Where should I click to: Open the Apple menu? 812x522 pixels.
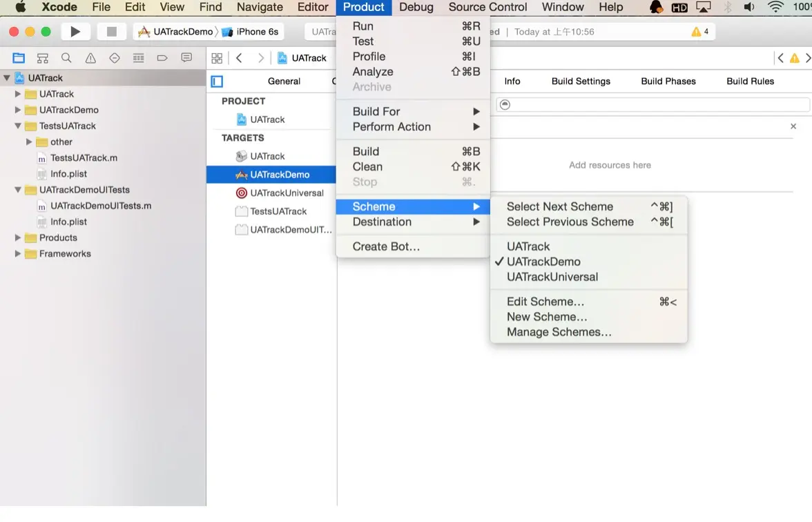[x=21, y=7]
